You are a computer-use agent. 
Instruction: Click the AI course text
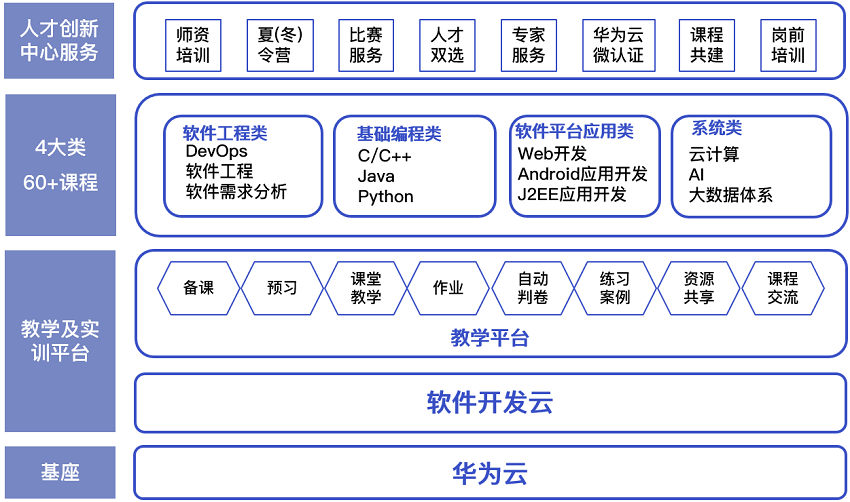[x=696, y=175]
